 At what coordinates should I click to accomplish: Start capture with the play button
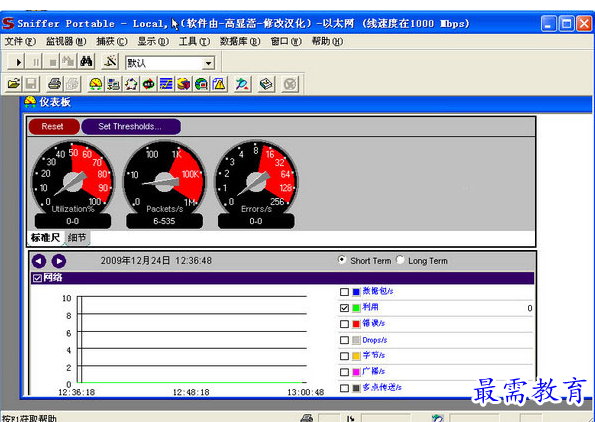pyautogui.click(x=16, y=62)
